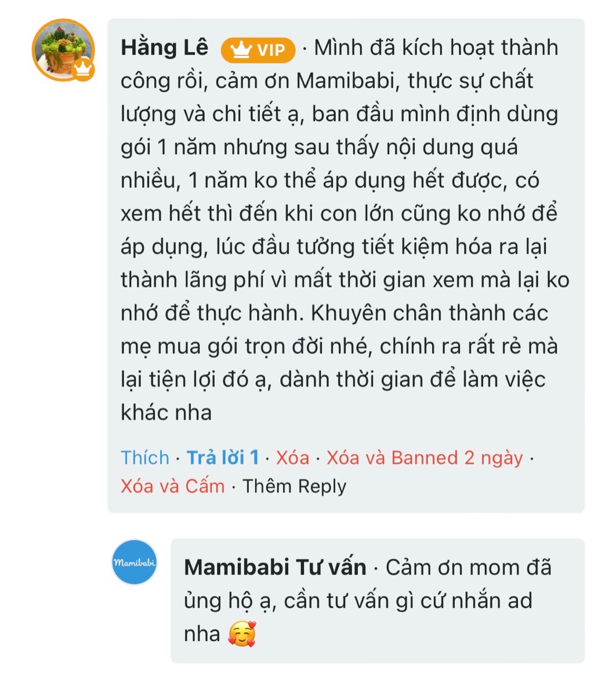Click the crown icon on Hằng Lê's avatar

pyautogui.click(x=83, y=71)
